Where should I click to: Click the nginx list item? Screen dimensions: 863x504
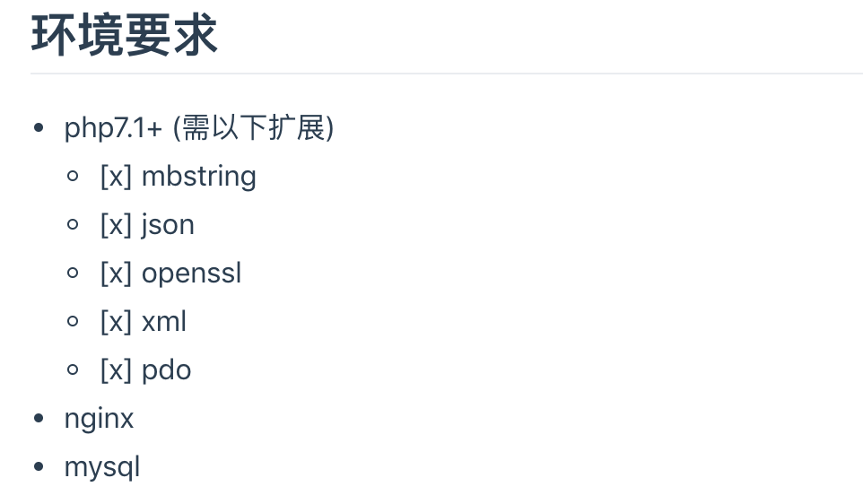(99, 419)
